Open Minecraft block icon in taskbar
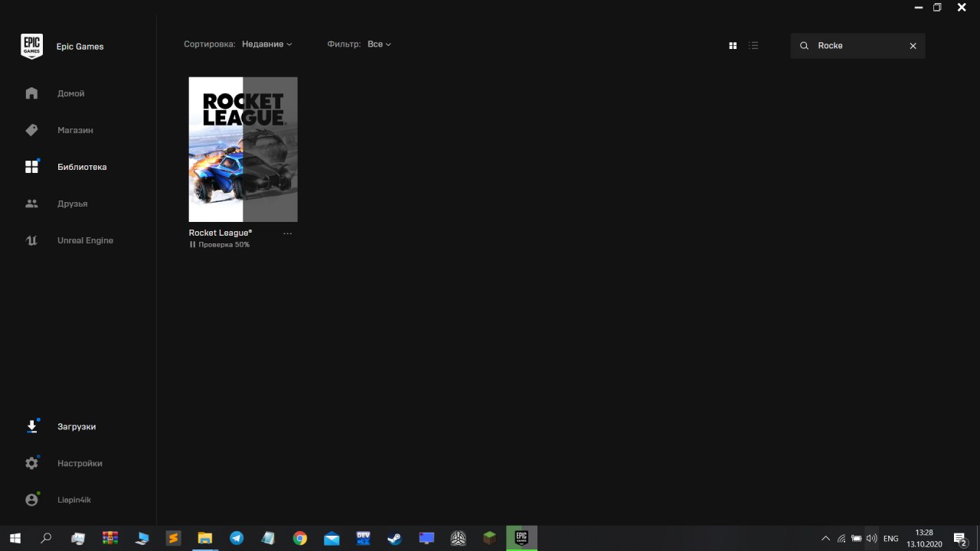 click(490, 538)
